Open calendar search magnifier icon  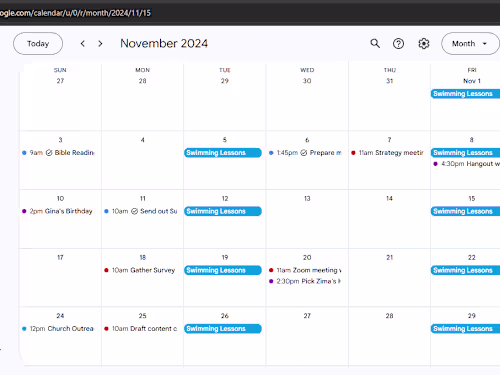point(375,43)
